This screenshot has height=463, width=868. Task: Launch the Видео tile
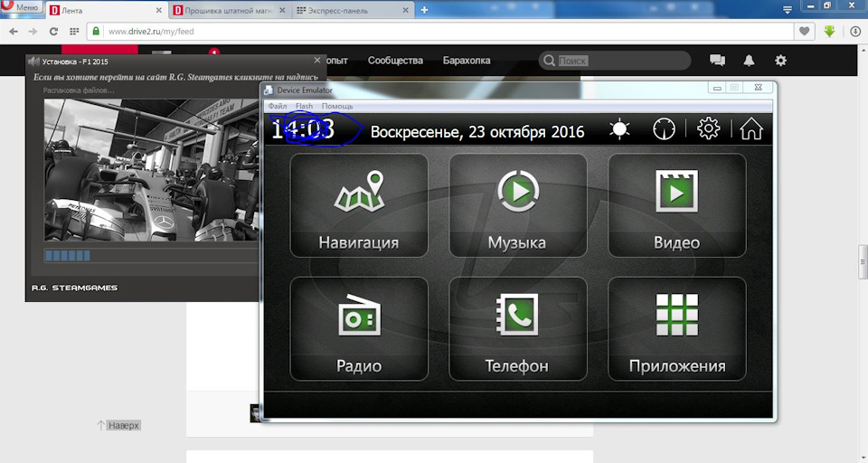click(676, 206)
